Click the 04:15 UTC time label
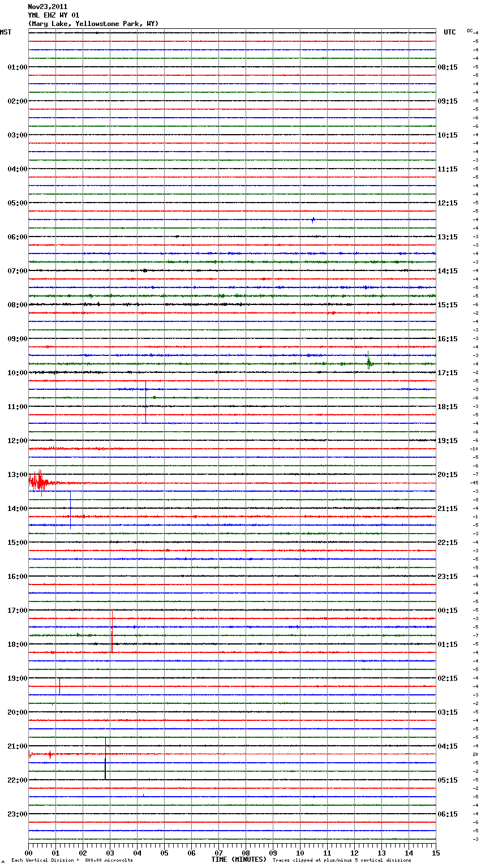 click(448, 746)
